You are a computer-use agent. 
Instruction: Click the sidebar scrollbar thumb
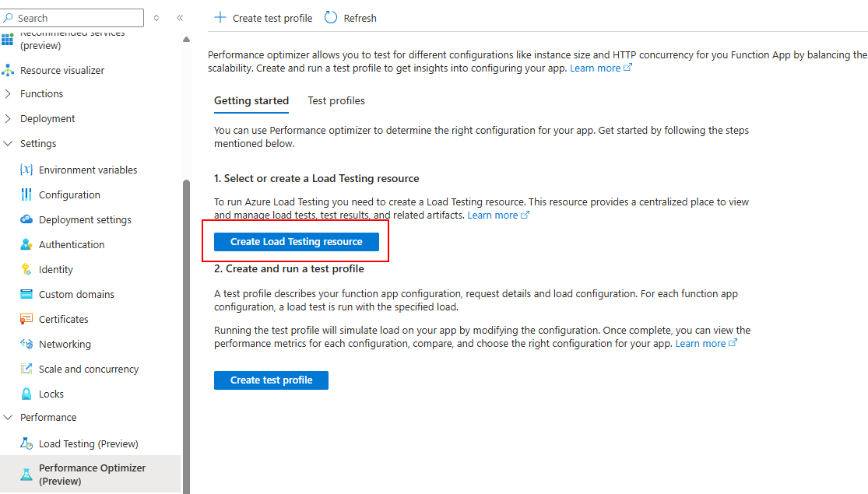pos(187,335)
